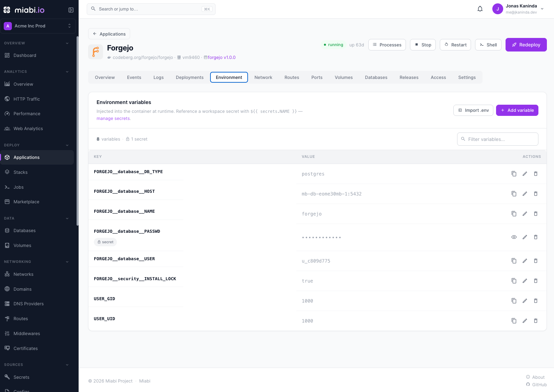The height and width of the screenshot is (392, 554).
Task: Edit FORGEJO__database__HOST variable
Action: pyautogui.click(x=525, y=194)
